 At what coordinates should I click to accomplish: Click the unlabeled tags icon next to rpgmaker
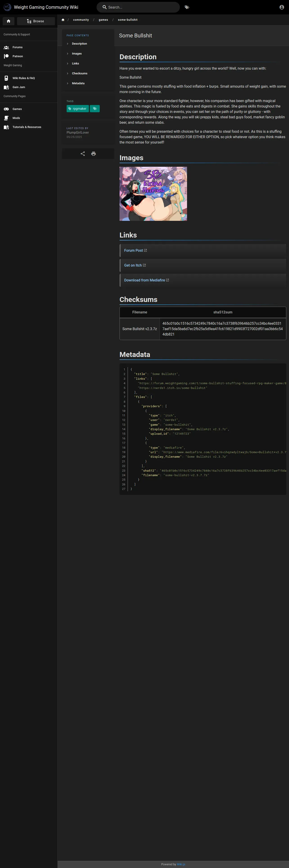pyautogui.click(x=95, y=109)
